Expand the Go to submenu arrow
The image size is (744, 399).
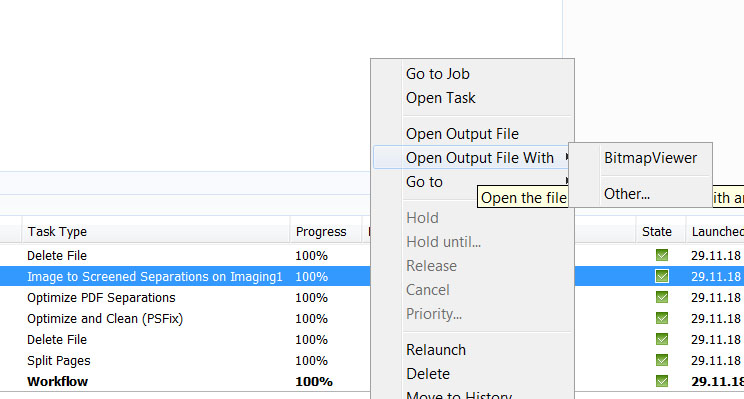[567, 180]
